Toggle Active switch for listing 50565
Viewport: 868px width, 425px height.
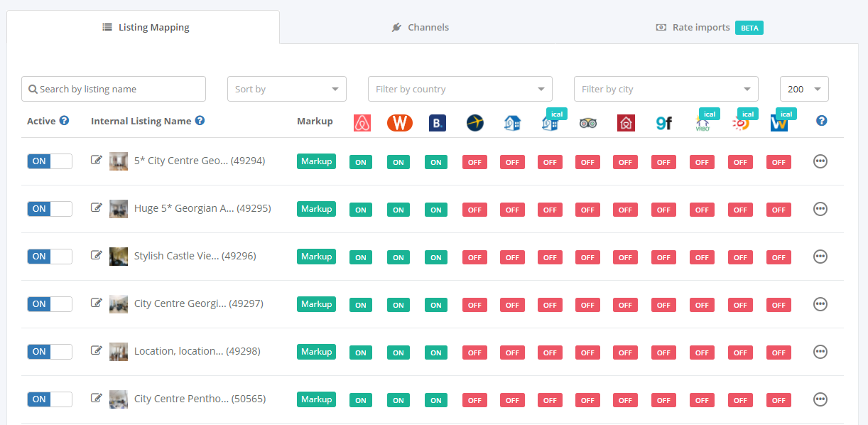(50, 399)
